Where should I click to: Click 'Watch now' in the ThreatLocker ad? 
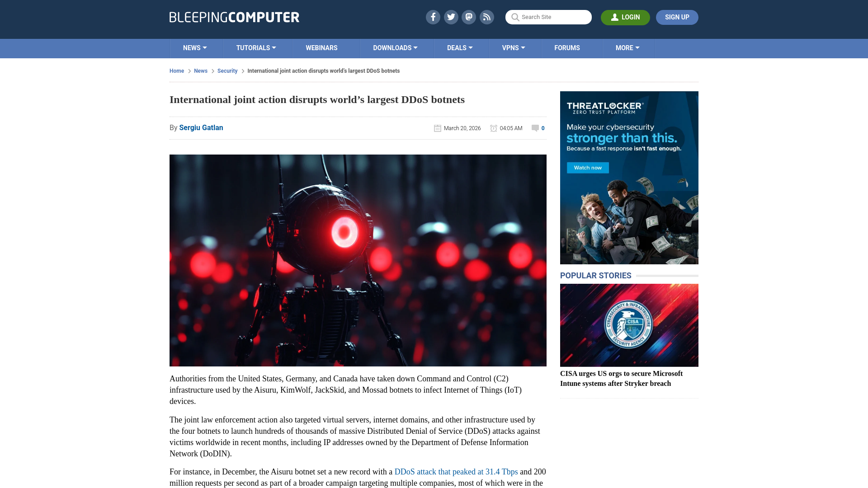pos(588,168)
